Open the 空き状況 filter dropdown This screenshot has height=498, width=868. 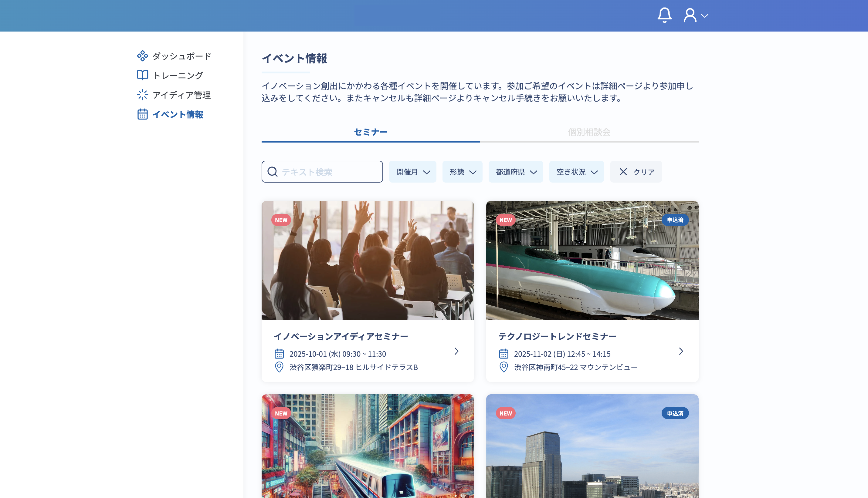tap(576, 172)
